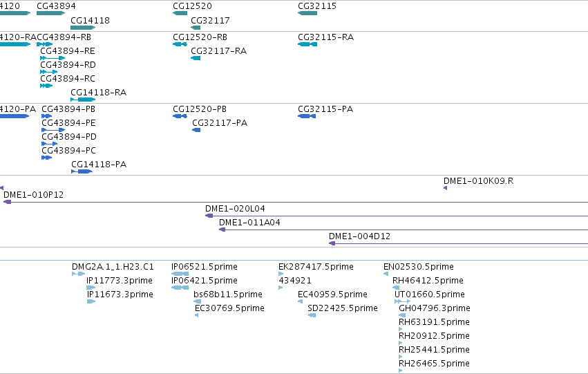
Task: Click protein CG43894-PB
Action: pos(46,116)
